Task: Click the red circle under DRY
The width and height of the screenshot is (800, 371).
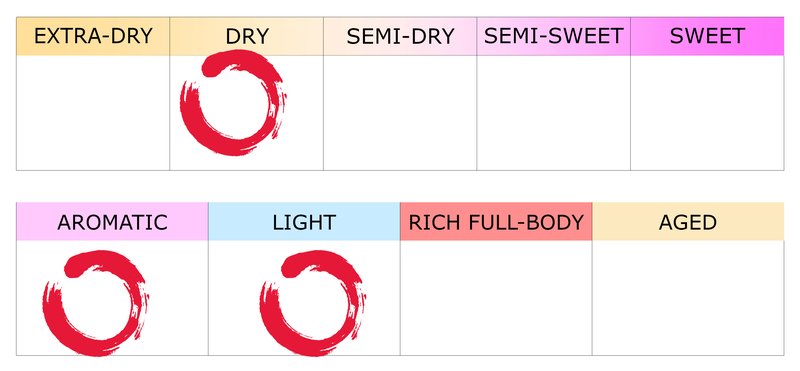Action: (233, 102)
